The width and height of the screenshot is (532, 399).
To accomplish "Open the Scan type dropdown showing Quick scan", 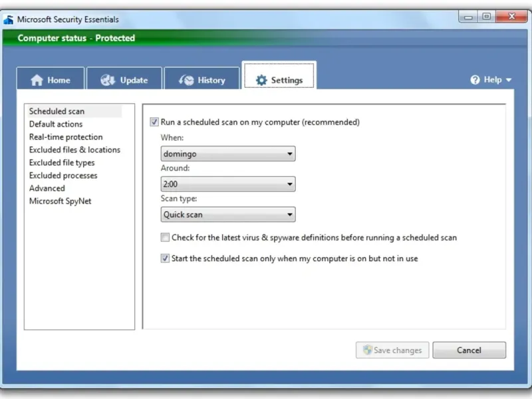I will (x=228, y=214).
